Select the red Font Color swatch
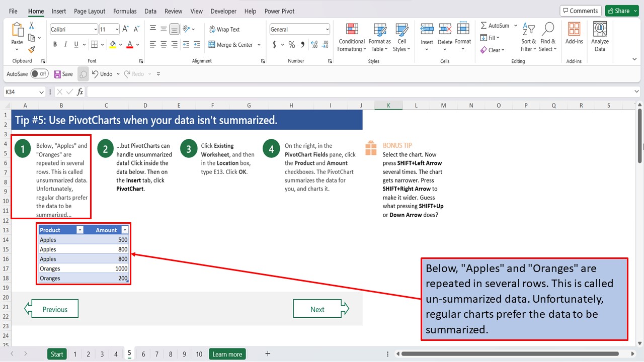This screenshot has height=362, width=644. 129,45
